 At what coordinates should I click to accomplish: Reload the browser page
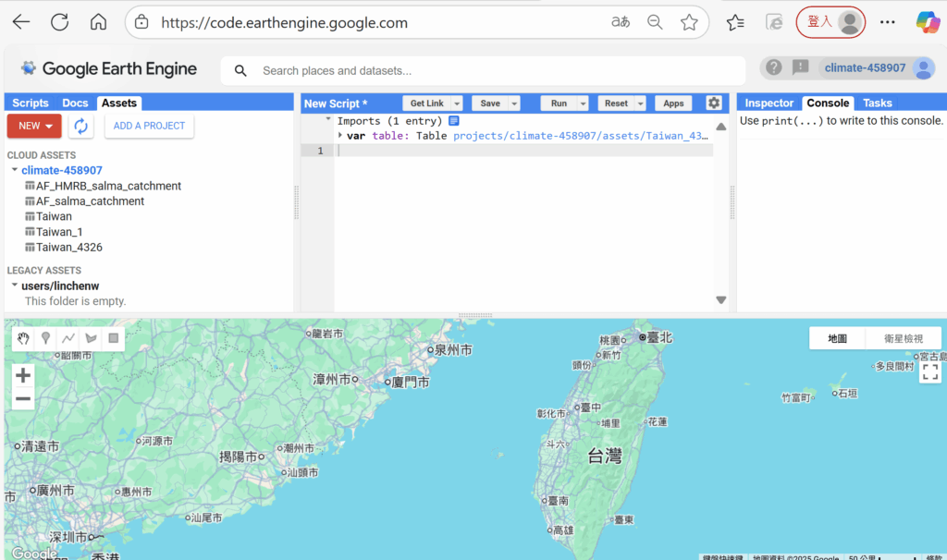point(60,22)
